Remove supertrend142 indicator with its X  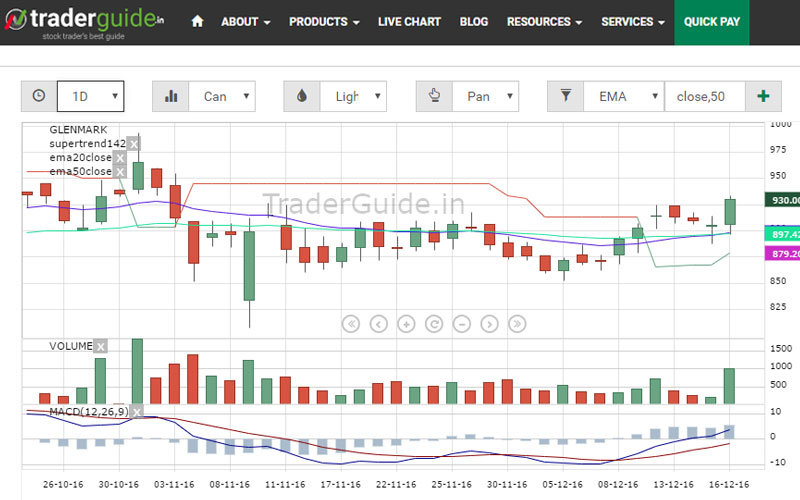tap(134, 144)
